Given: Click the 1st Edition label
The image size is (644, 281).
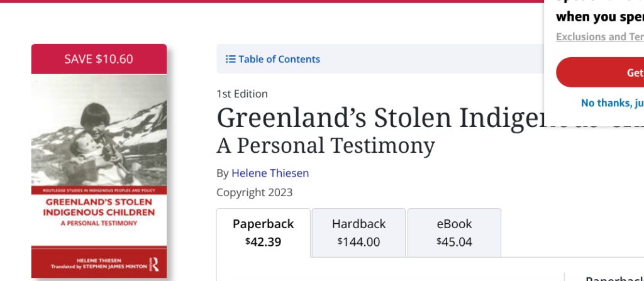Looking at the screenshot, I should 242,94.
